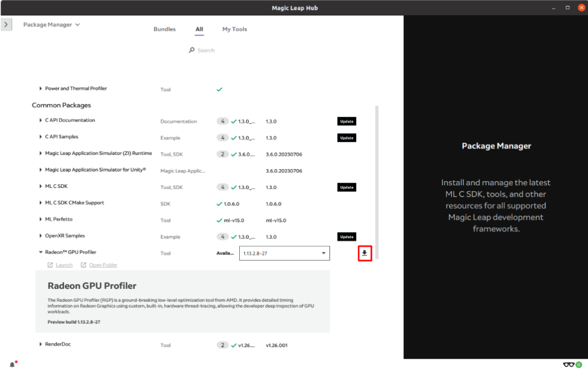The height and width of the screenshot is (370, 588).
Task: Update the ML C SDK package
Action: pyautogui.click(x=347, y=187)
